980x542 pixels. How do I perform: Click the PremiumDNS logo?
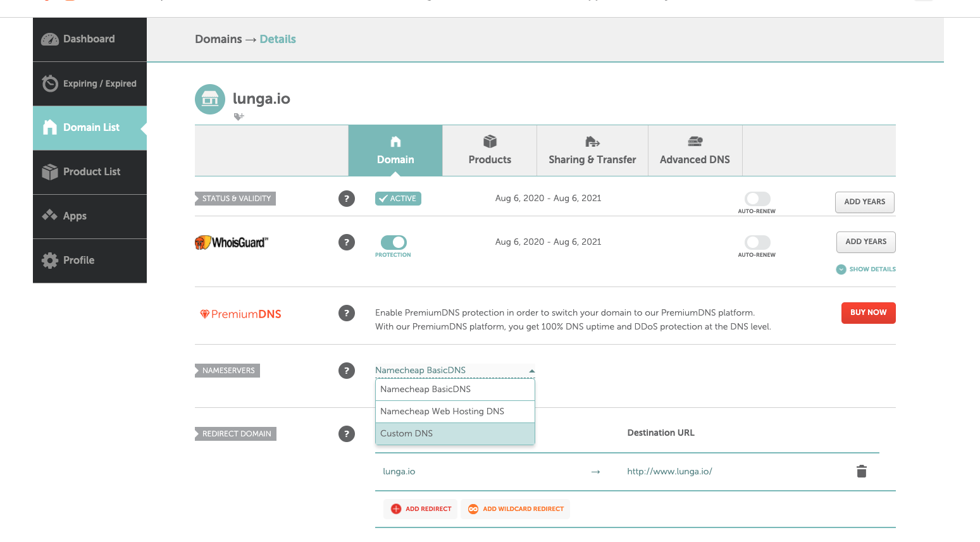(240, 314)
